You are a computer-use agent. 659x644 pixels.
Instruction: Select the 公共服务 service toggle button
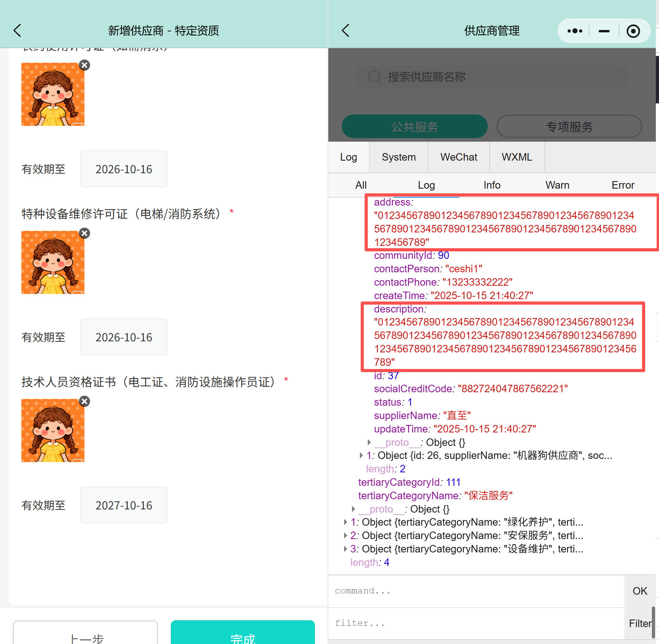tap(414, 126)
